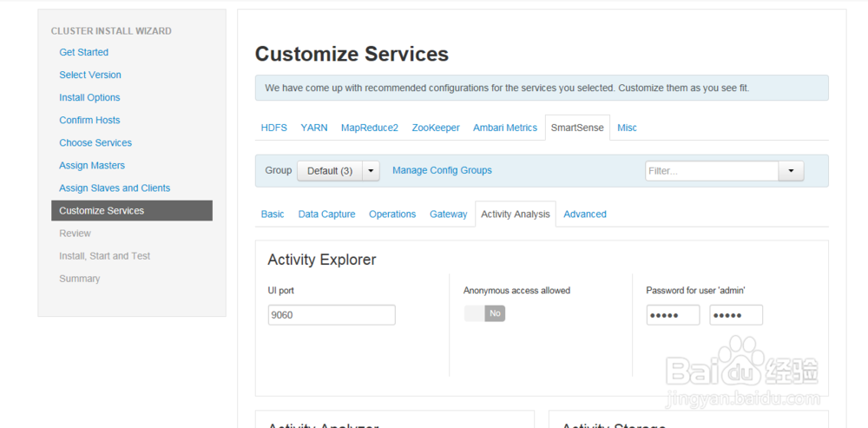The width and height of the screenshot is (868, 428).
Task: Toggle the Anonymous access allowed switch
Action: click(484, 313)
